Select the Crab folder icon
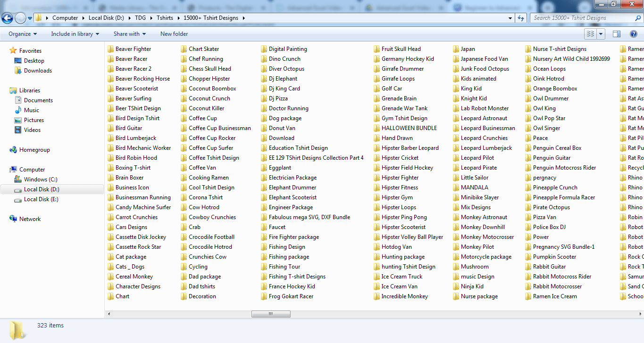The image size is (644, 343). click(x=184, y=227)
